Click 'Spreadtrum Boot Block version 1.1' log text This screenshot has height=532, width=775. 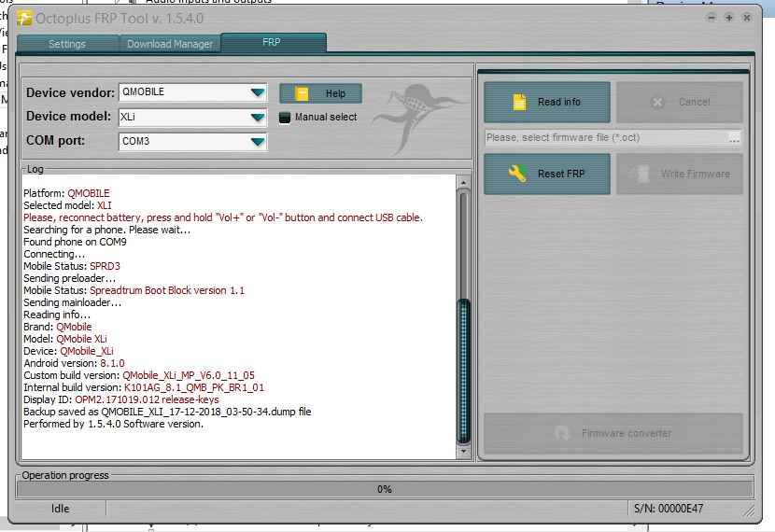tap(167, 290)
